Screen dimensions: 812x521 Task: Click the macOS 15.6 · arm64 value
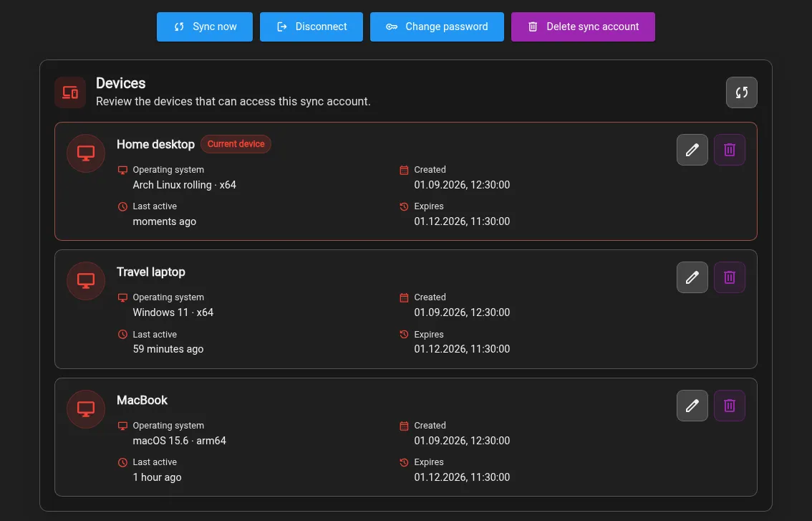pos(179,441)
